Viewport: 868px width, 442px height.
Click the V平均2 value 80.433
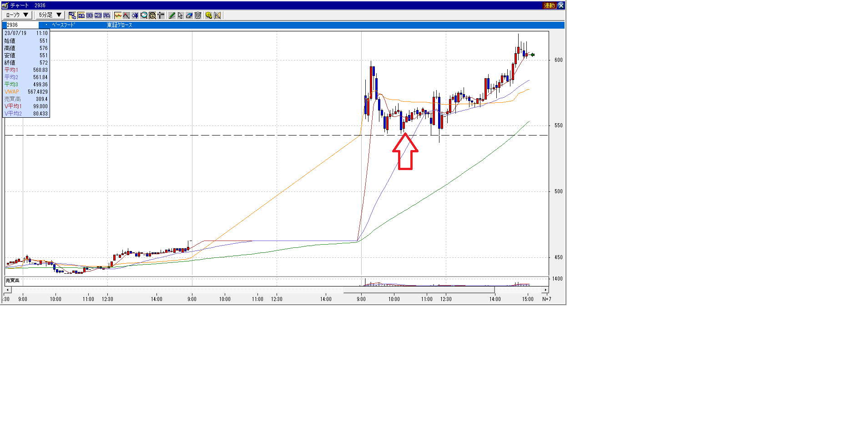pyautogui.click(x=40, y=114)
